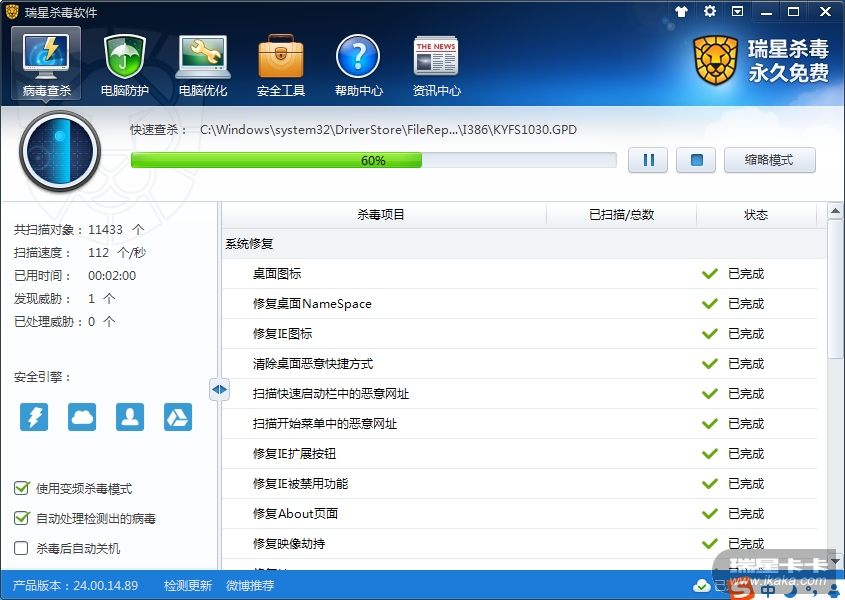This screenshot has height=600, width=845.
Task: Click 发现威胁 1 个 count
Action: tap(65, 299)
